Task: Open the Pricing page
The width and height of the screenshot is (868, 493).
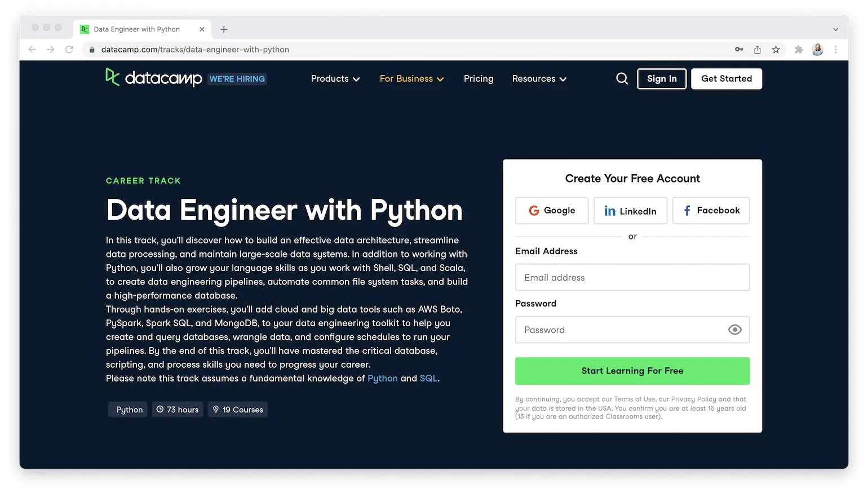Action: (x=479, y=78)
